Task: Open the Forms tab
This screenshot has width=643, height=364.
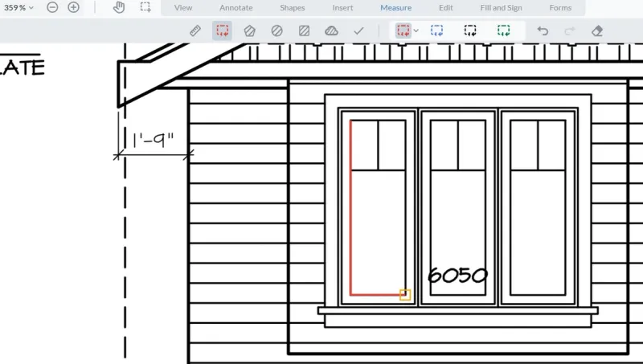Action: click(560, 8)
